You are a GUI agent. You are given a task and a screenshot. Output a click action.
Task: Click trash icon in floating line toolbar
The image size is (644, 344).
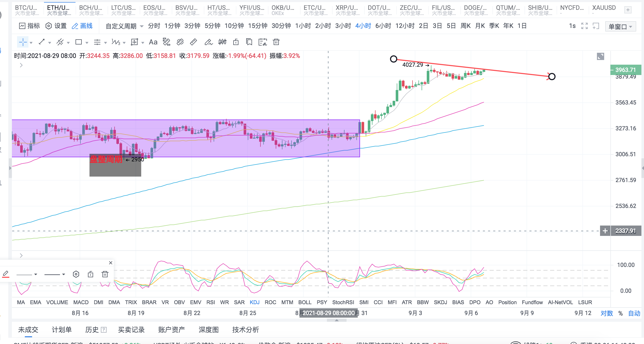[x=105, y=274]
